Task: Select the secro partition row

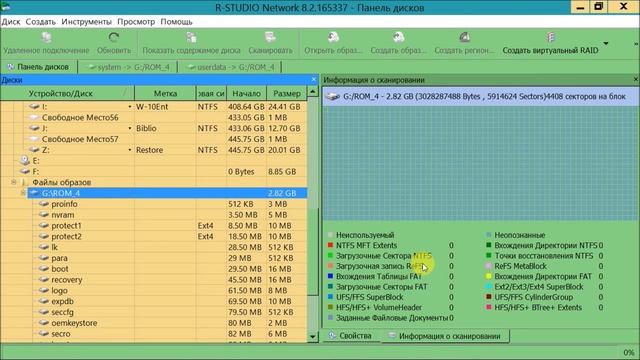Action: (x=153, y=333)
